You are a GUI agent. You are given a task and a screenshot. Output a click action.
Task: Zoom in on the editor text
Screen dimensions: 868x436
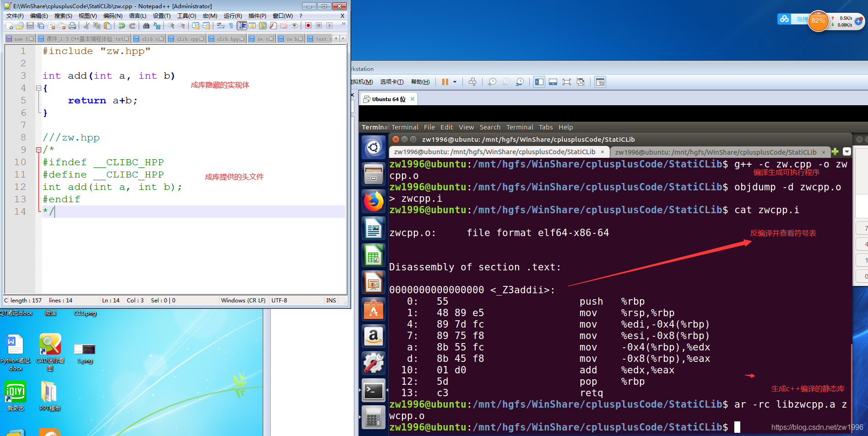pyautogui.click(x=171, y=26)
